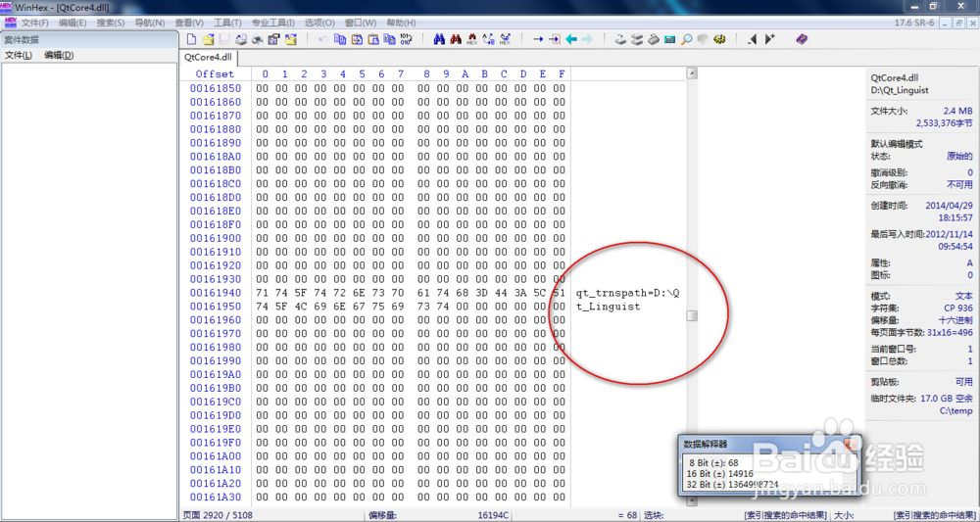Click the Go To Sector arrow icon
The width and height of the screenshot is (980, 522).
point(555,39)
